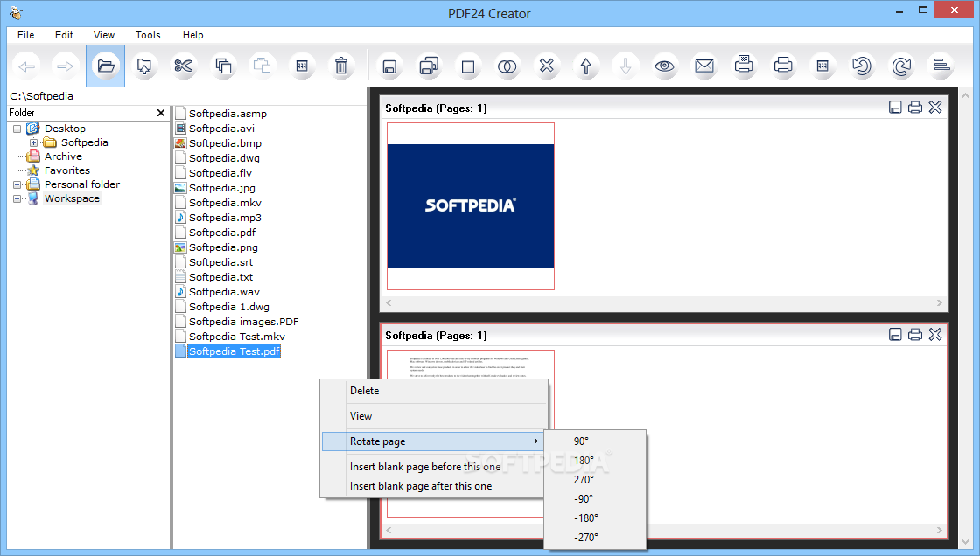Select file Softpedia.pdf in the list
980x556 pixels.
(x=222, y=233)
